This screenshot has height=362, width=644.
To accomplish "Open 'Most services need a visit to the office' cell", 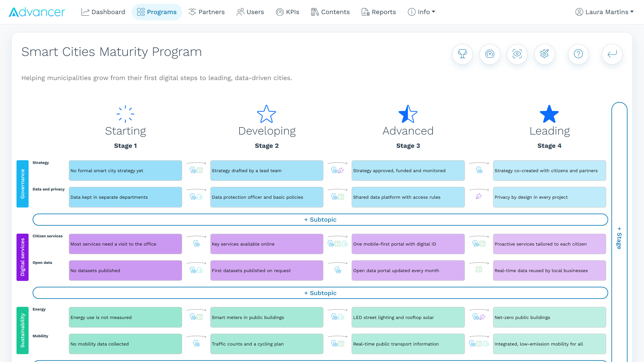I will [x=126, y=244].
